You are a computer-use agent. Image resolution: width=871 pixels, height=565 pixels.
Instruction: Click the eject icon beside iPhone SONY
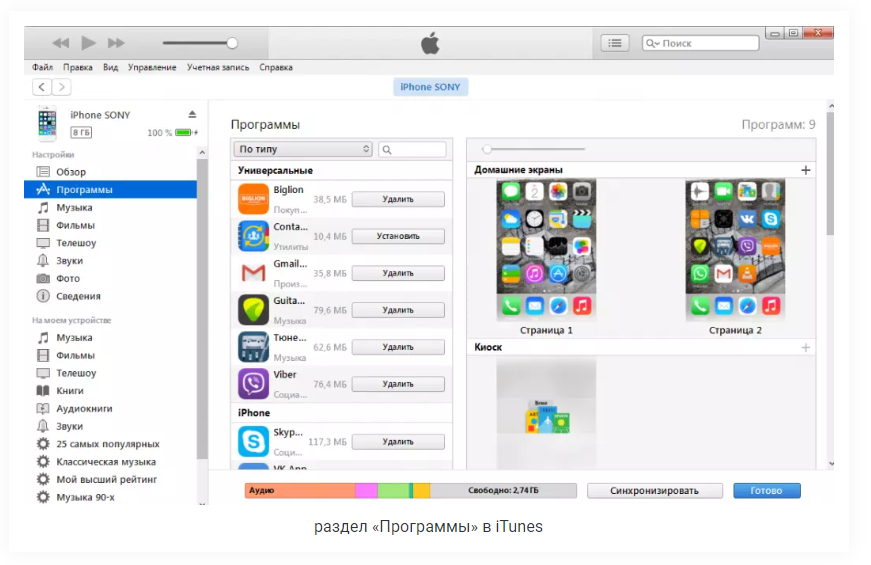point(192,115)
